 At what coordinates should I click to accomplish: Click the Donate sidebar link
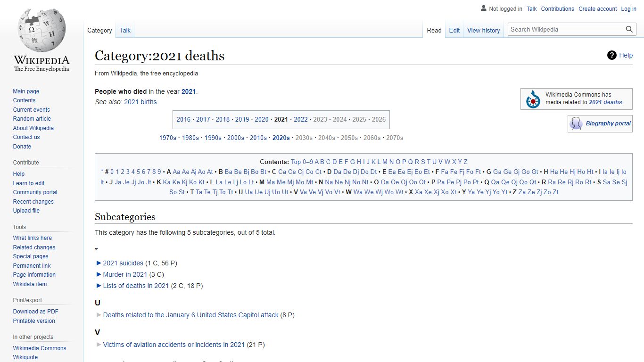[22, 147]
